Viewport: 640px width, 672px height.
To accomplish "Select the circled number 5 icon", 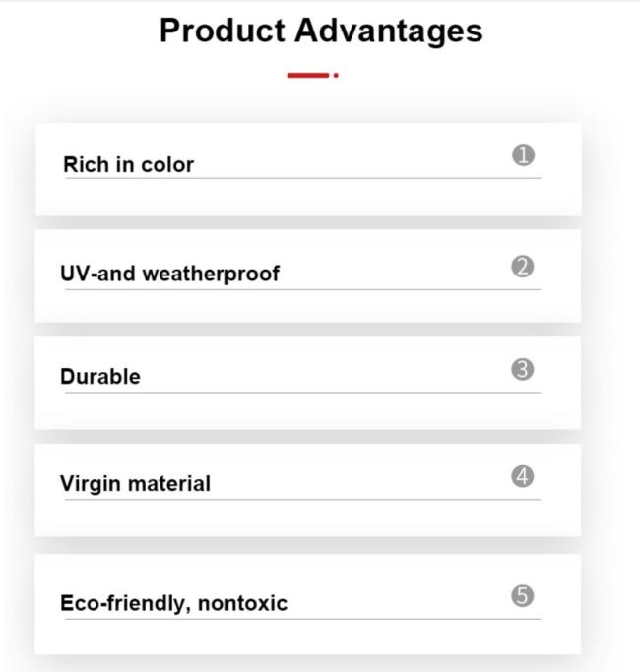I will [523, 596].
